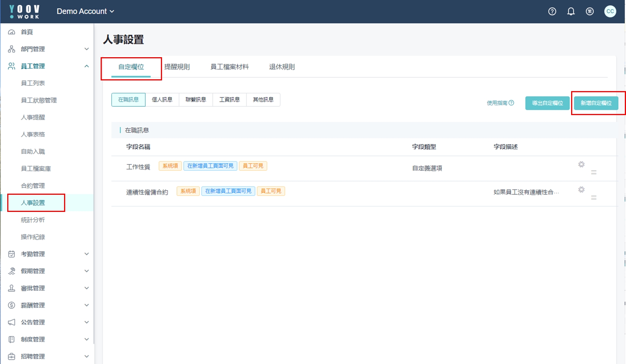The width and height of the screenshot is (626, 364).
Task: Switch to the 提醒規則 tab
Action: tap(177, 67)
